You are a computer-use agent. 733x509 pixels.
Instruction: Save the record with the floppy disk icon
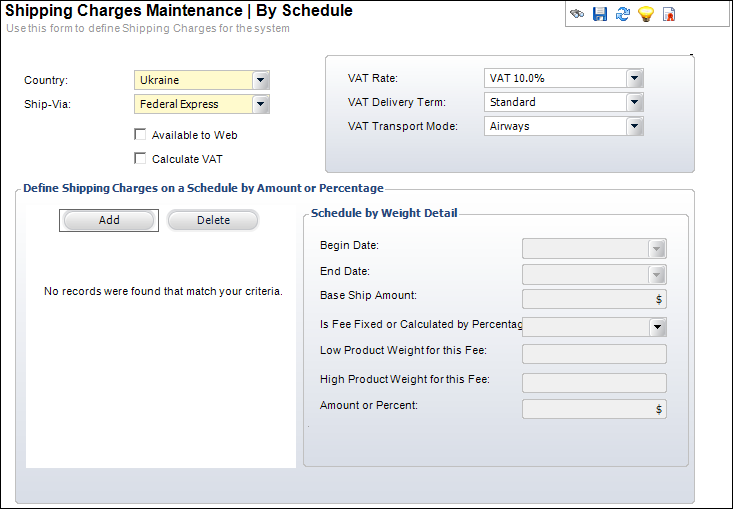click(600, 15)
